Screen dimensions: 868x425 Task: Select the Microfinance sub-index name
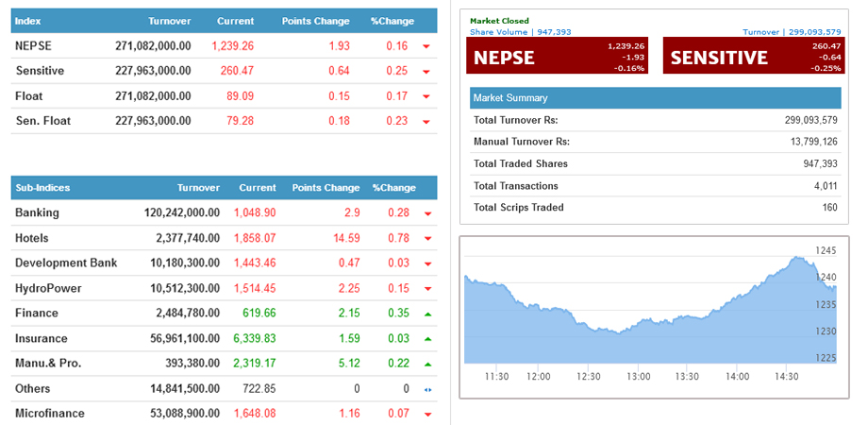[50, 414]
